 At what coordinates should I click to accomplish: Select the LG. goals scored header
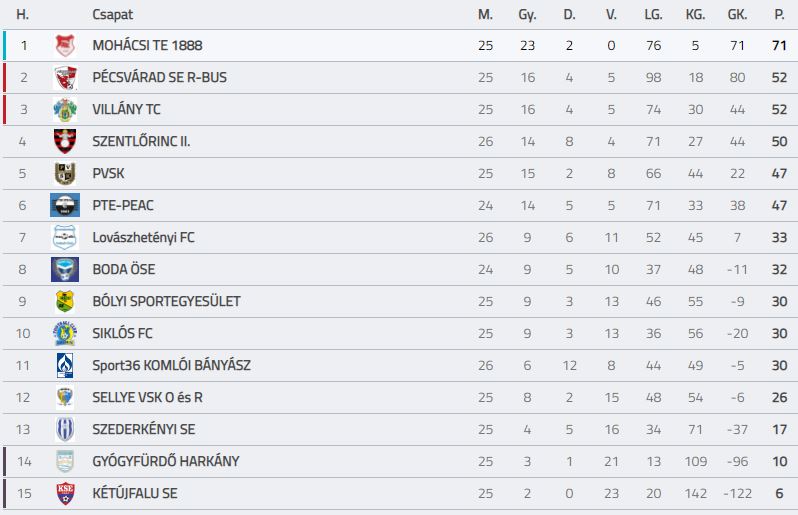click(x=653, y=15)
